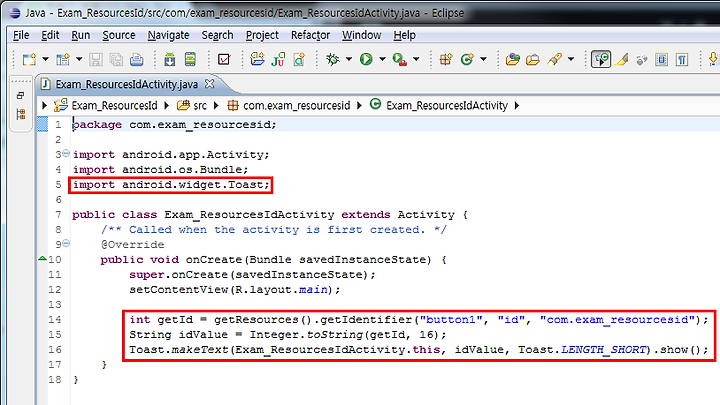720x405 pixels.
Task: Click the Open Type icon
Action: pyautogui.click(x=512, y=59)
